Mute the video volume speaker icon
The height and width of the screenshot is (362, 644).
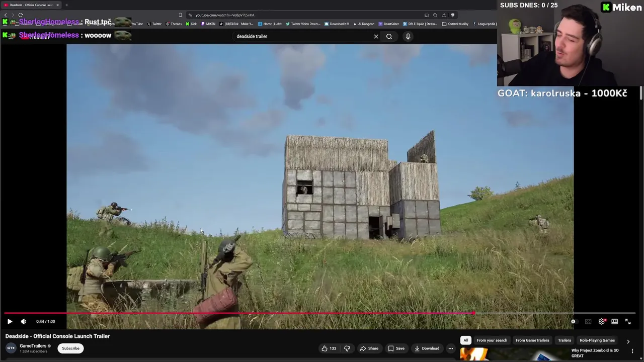(23, 321)
